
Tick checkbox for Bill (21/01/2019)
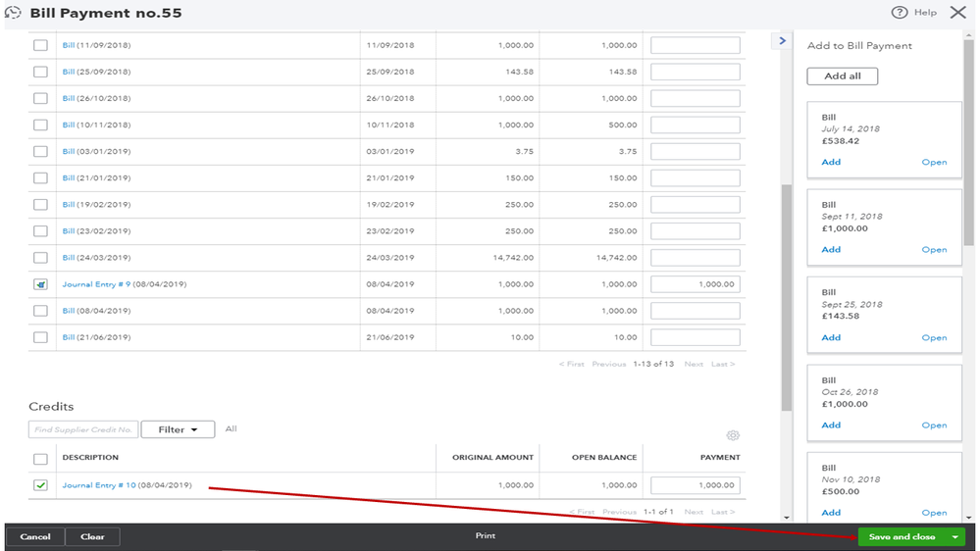tap(40, 178)
